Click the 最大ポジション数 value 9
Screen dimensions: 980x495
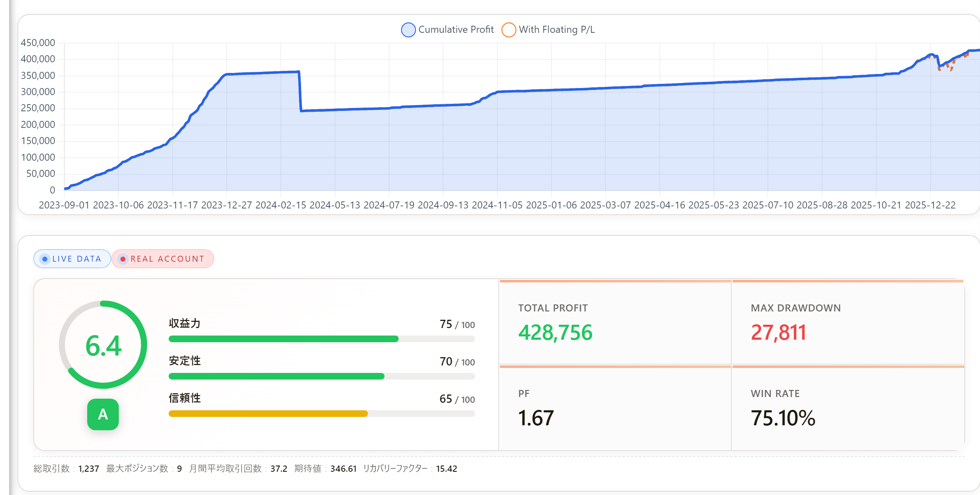point(179,469)
